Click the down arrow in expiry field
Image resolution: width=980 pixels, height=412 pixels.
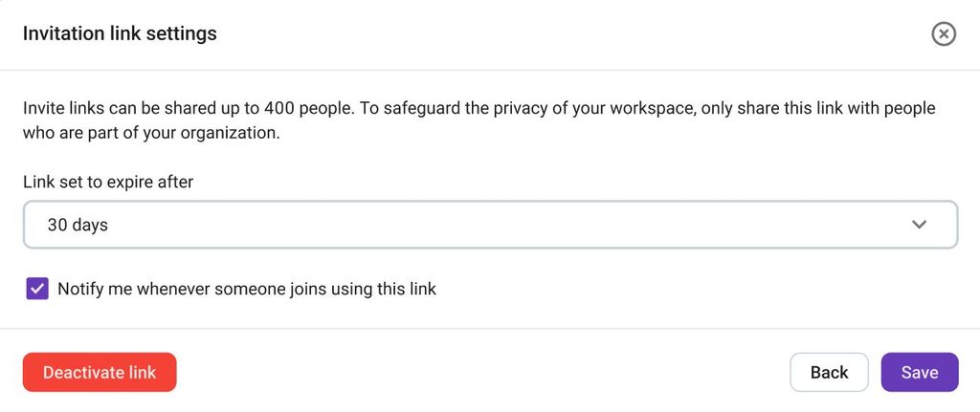tap(919, 225)
